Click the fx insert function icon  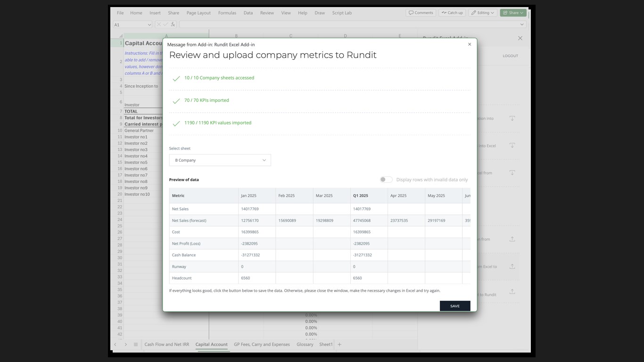[x=173, y=25]
